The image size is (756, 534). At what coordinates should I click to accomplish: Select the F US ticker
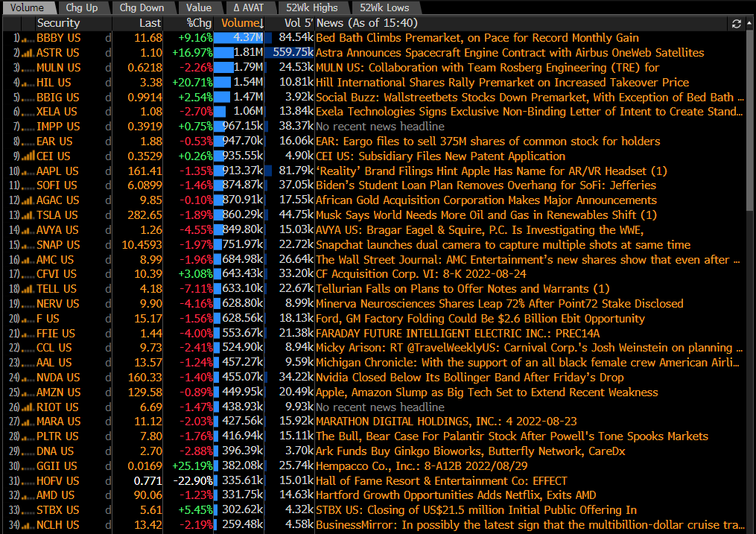pyautogui.click(x=48, y=319)
